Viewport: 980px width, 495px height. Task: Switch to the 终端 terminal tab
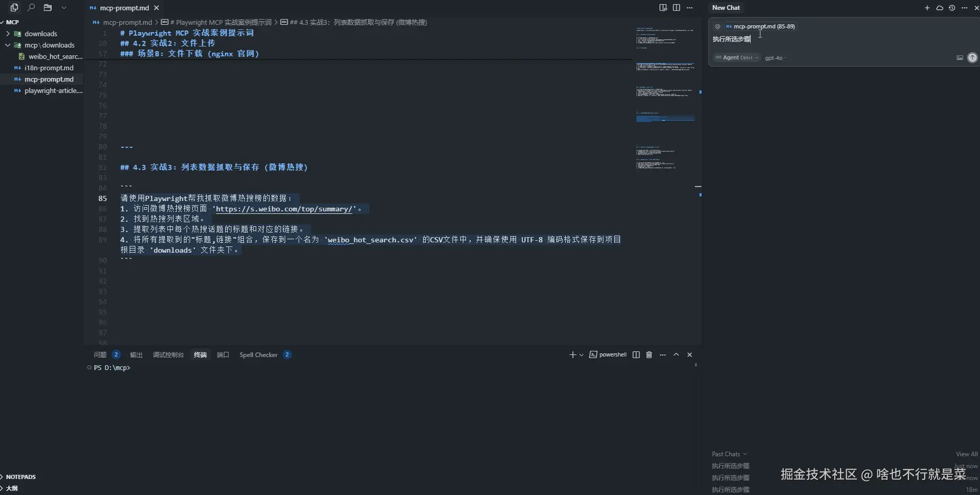pyautogui.click(x=200, y=354)
